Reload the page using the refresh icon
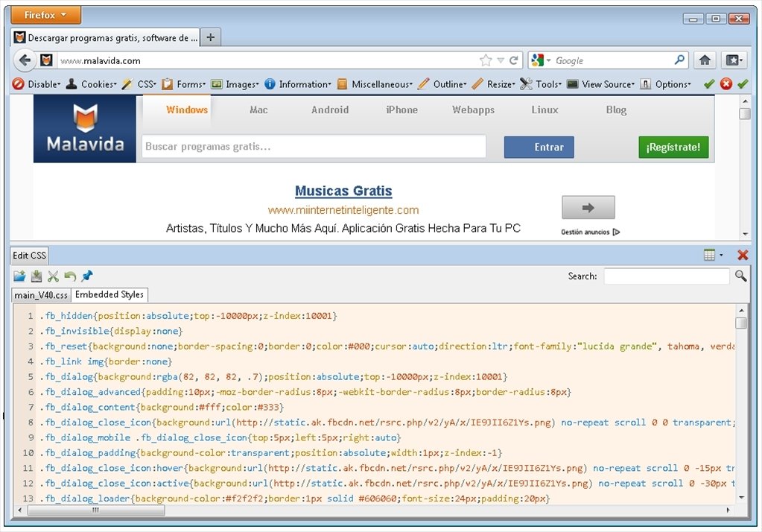Viewport: 762px width, 532px height. (514, 60)
